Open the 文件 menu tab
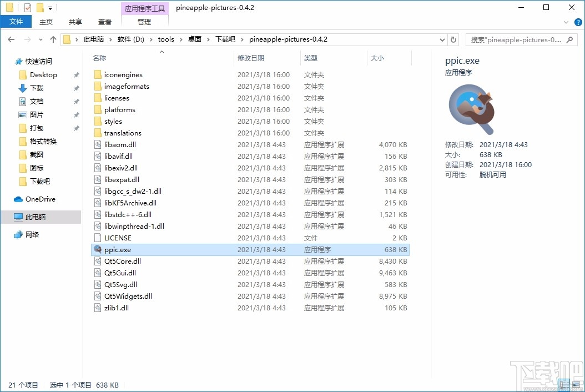The image size is (585, 392). click(16, 22)
